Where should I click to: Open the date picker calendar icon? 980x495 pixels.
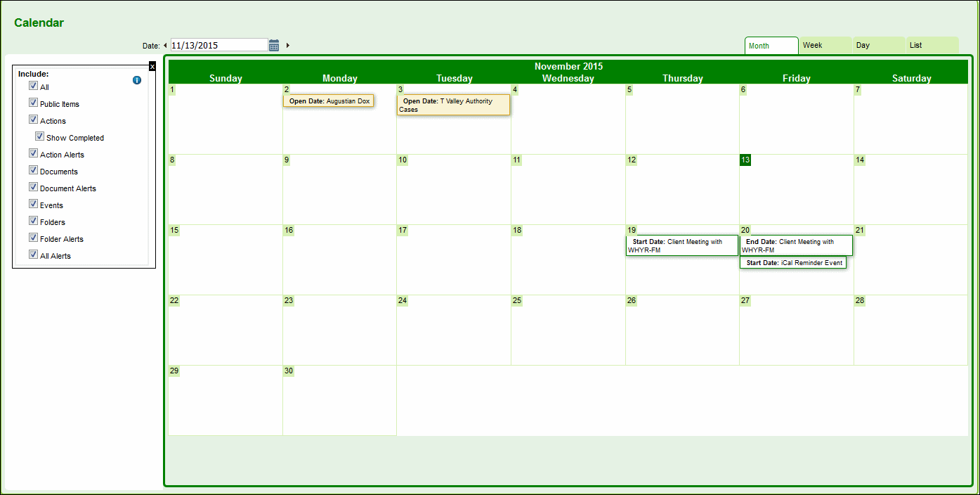click(273, 44)
